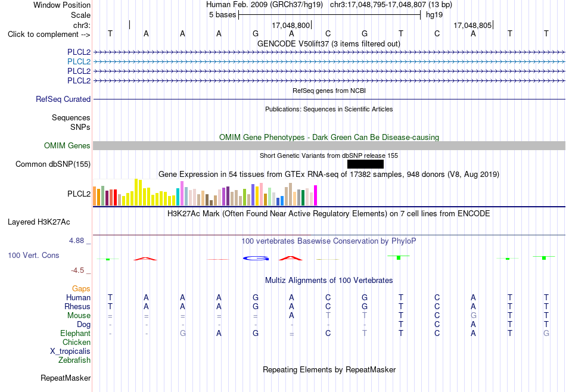566x392 pixels.
Task: Click the light blue PLCL2 transcript arrows line
Action: [x=329, y=62]
